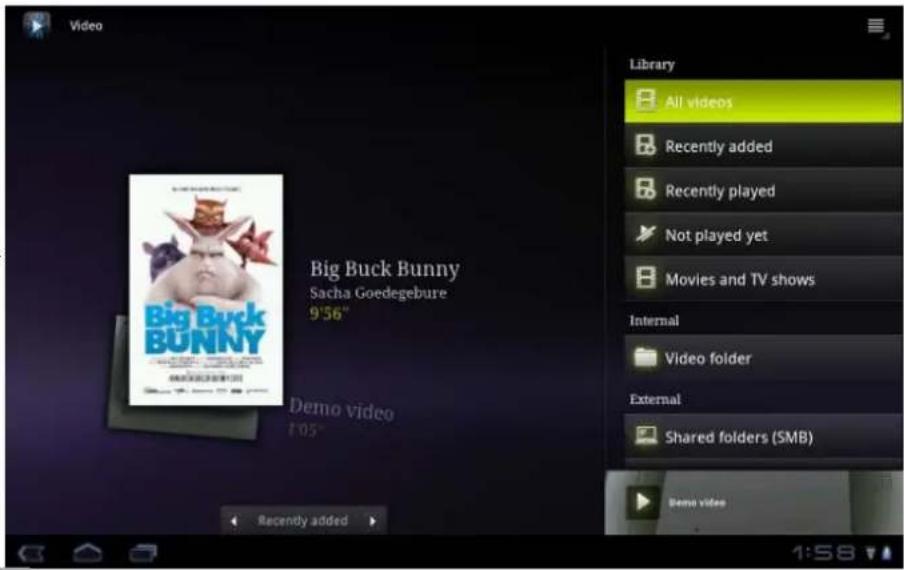The image size is (904, 570).
Task: Open Shared folders (SMB) entry
Action: [x=763, y=436]
